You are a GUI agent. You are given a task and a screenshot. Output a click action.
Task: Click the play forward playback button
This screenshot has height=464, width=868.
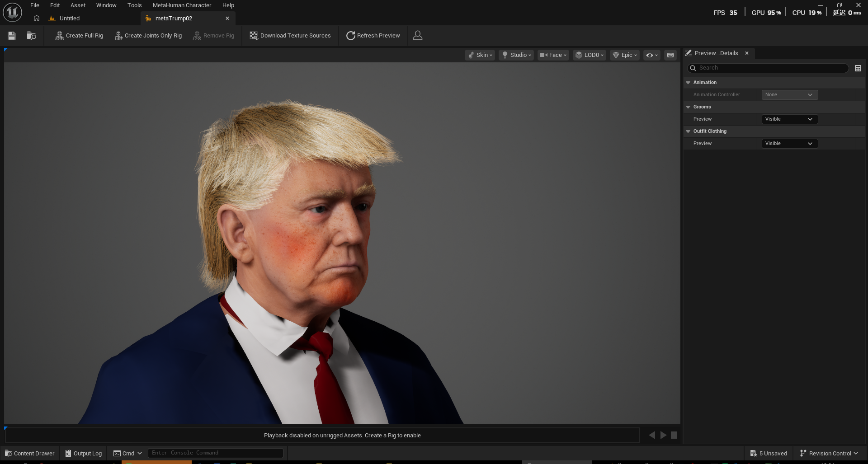(663, 435)
